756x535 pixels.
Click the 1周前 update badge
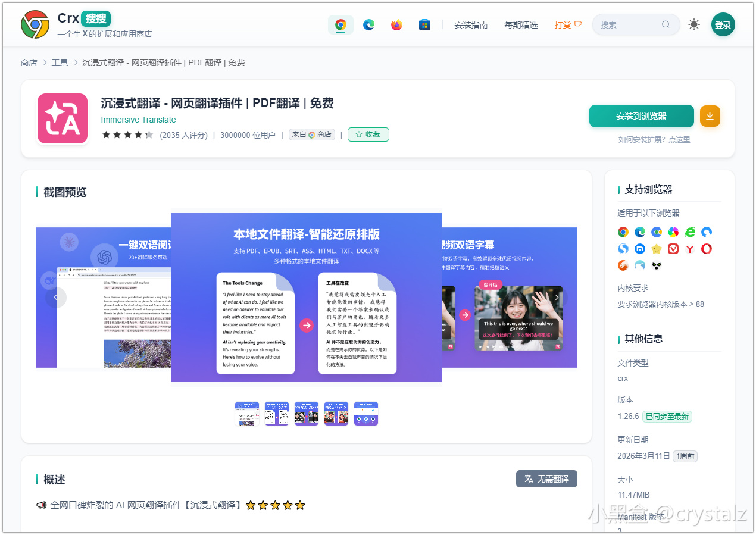(x=685, y=456)
